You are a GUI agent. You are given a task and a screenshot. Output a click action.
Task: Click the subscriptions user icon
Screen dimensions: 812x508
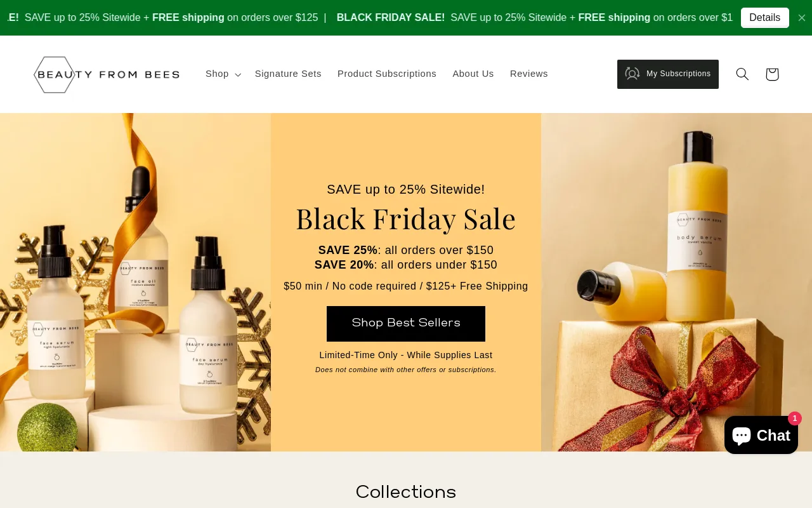(632, 74)
